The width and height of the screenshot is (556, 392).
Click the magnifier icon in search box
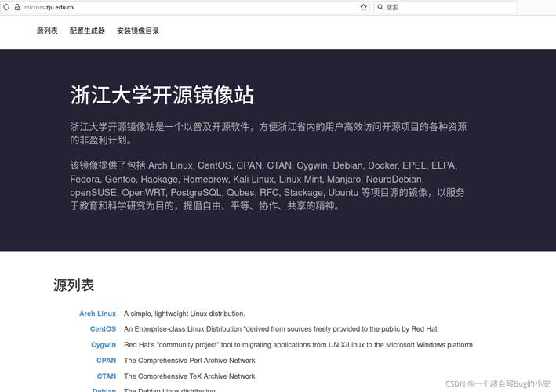[x=380, y=7]
